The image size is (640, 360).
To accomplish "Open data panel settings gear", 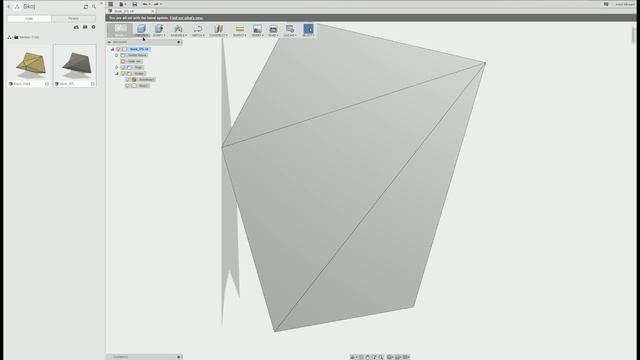I will pos(93,27).
